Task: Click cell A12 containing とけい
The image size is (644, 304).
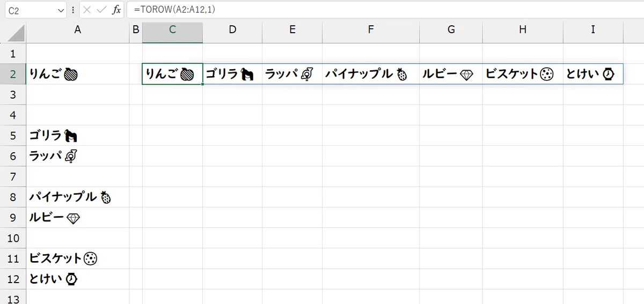Action: [x=78, y=279]
